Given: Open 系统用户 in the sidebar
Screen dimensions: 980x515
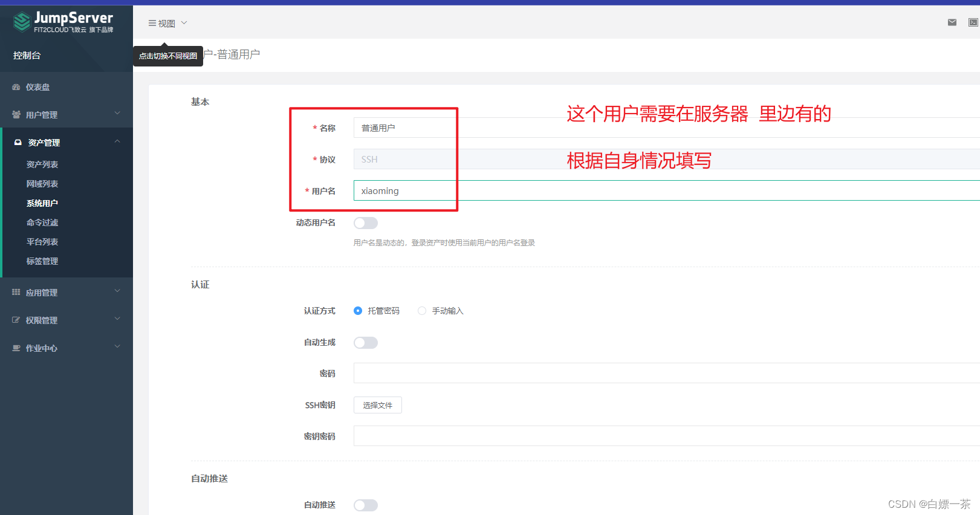Looking at the screenshot, I should [x=42, y=203].
